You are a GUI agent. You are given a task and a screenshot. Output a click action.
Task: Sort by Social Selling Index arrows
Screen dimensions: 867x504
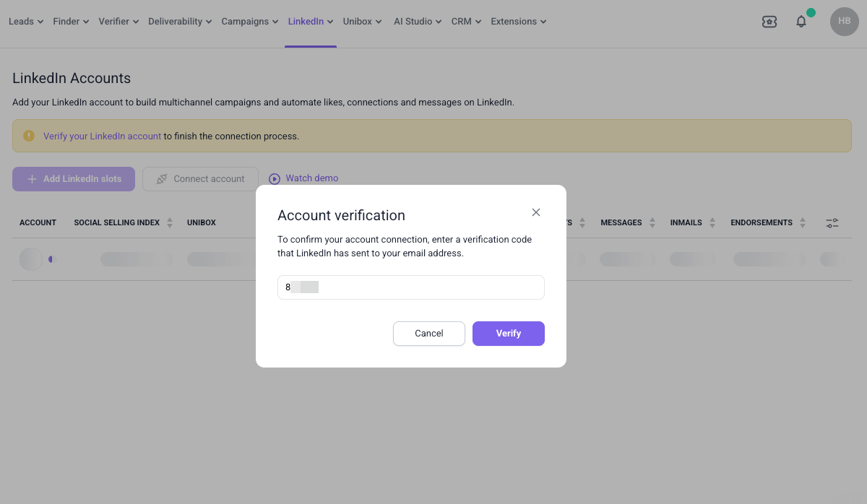(170, 223)
